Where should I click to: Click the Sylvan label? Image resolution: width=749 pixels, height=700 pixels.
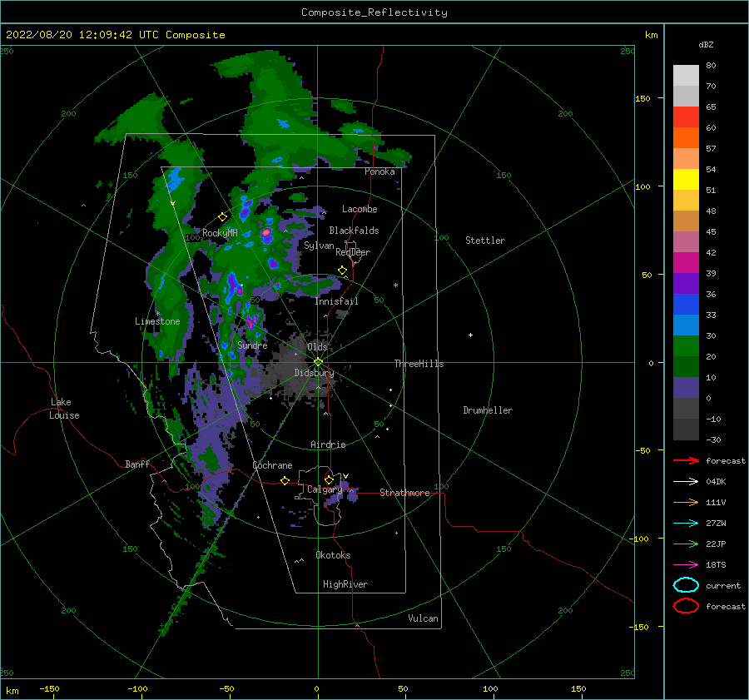coord(319,246)
